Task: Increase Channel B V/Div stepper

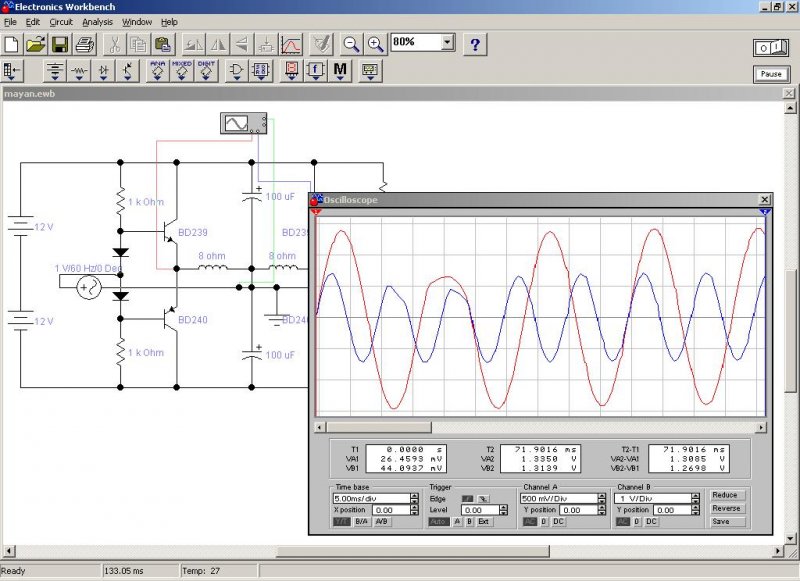Action: 697,495
